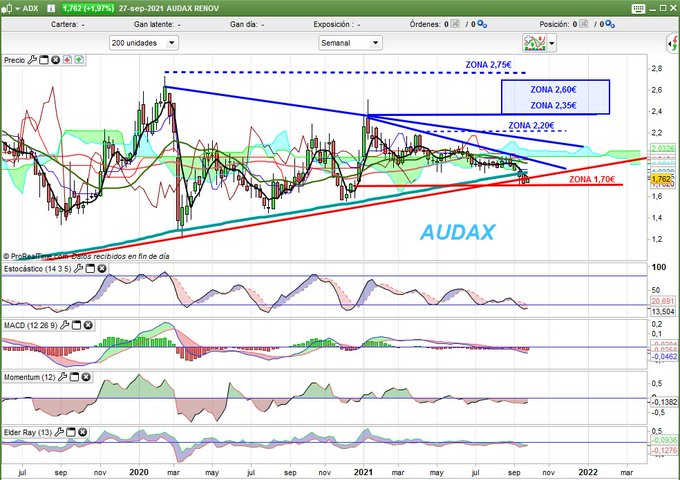Remove the Momentum indicator panel
Screen dimensions: 680x480
click(x=86, y=377)
